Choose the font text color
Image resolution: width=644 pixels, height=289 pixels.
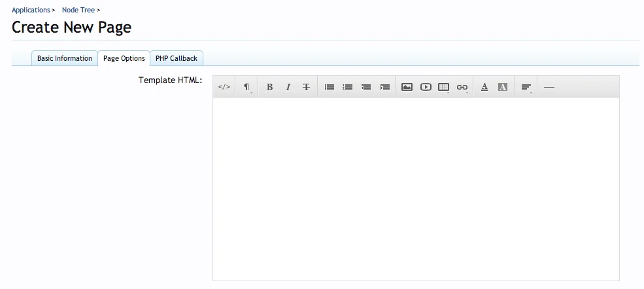click(x=484, y=87)
